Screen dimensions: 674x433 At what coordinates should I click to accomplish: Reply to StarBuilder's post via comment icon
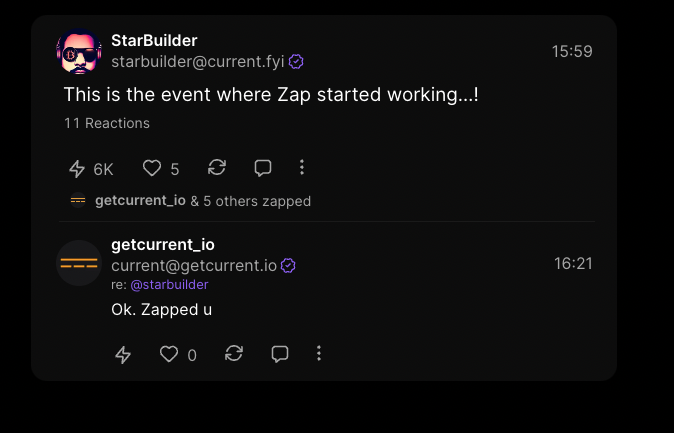click(x=262, y=168)
